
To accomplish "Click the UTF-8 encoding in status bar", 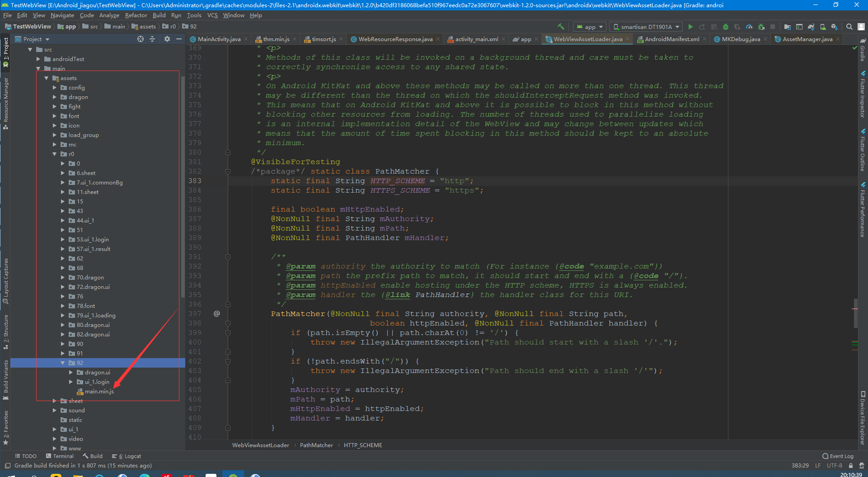I will point(834,465).
